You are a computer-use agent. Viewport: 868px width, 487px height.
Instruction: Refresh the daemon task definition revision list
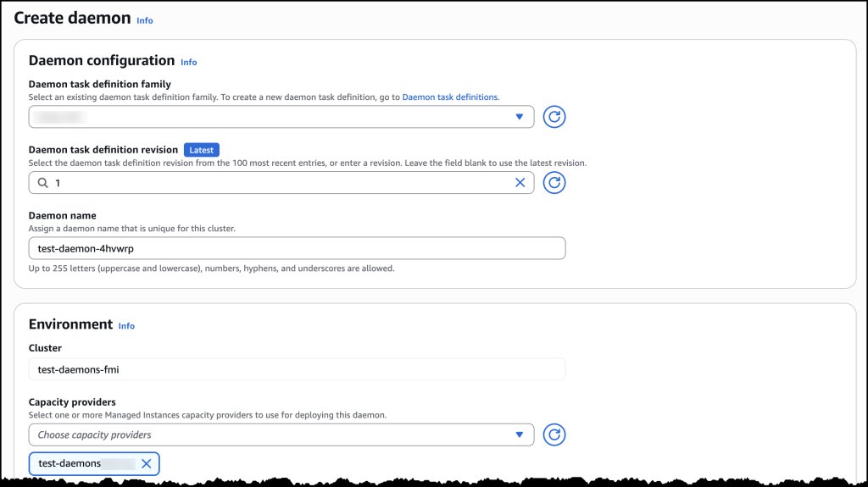tap(554, 182)
